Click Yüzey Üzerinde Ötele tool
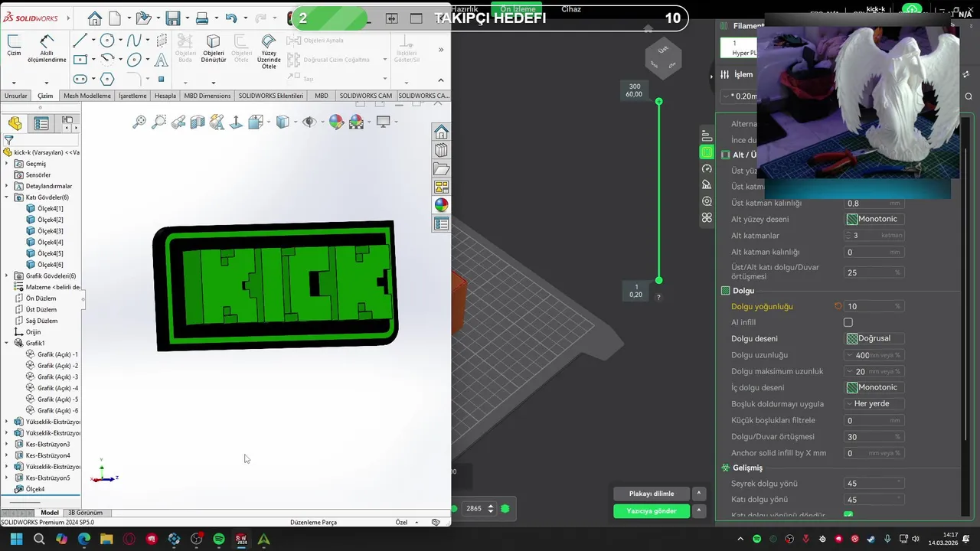 click(268, 51)
